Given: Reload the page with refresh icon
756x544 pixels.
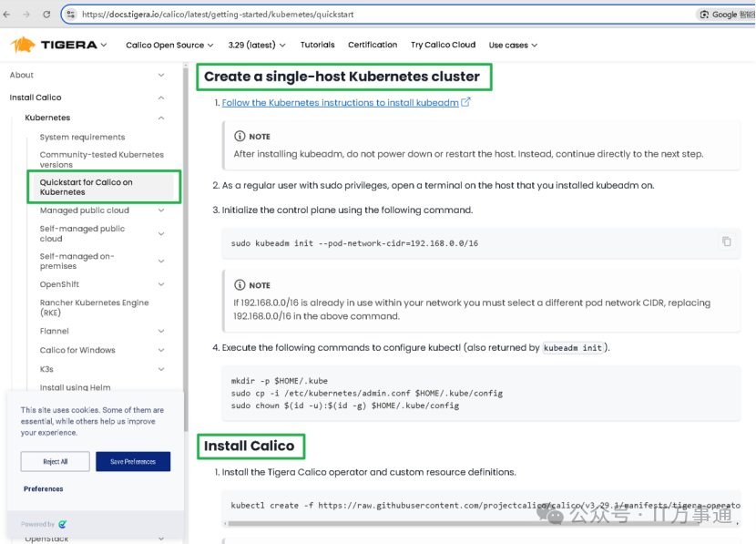Looking at the screenshot, I should click(x=46, y=15).
